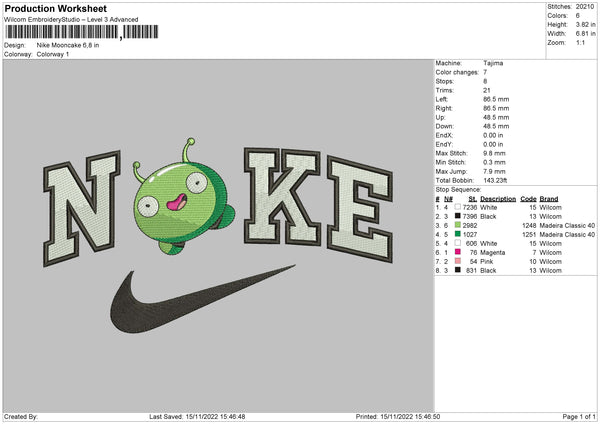Click the Stitches value 20210
Viewport: 600px width, 424px height.
[x=585, y=7]
